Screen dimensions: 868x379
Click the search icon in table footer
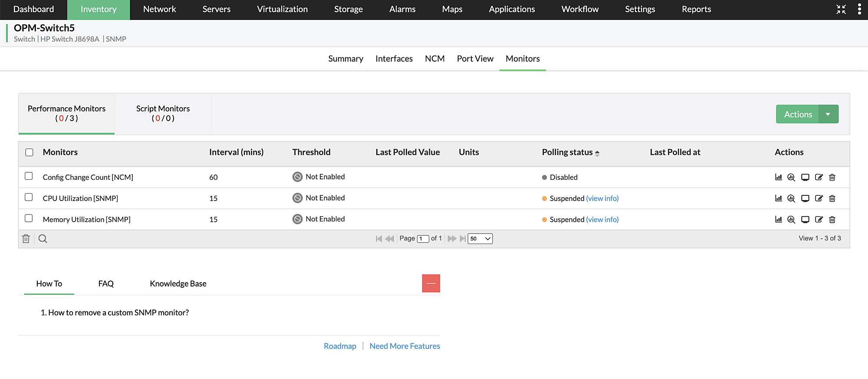tap(43, 239)
